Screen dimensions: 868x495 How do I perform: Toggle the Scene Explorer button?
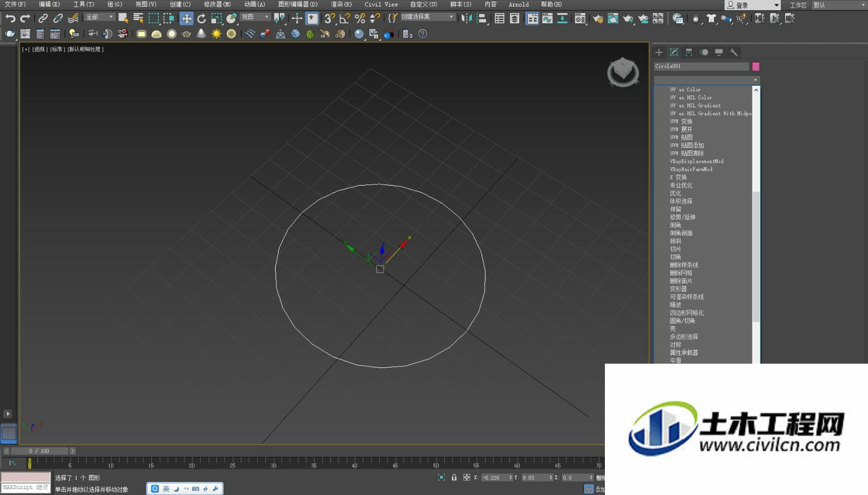tap(500, 18)
